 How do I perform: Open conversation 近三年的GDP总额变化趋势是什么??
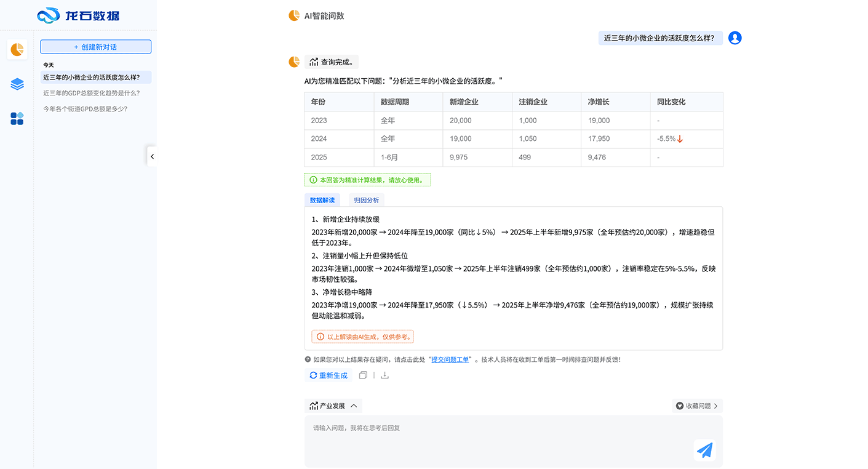point(92,94)
